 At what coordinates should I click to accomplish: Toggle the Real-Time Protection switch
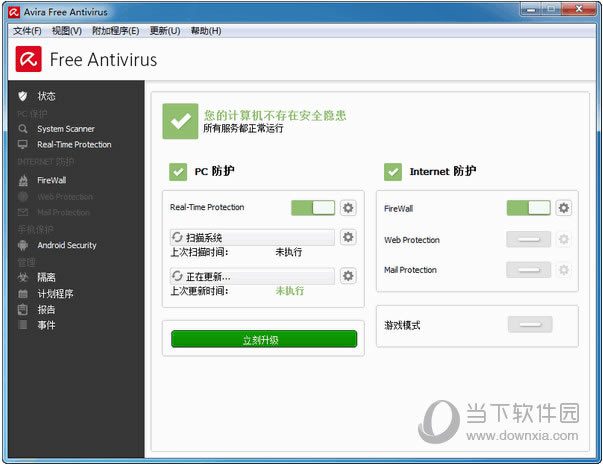[x=313, y=208]
